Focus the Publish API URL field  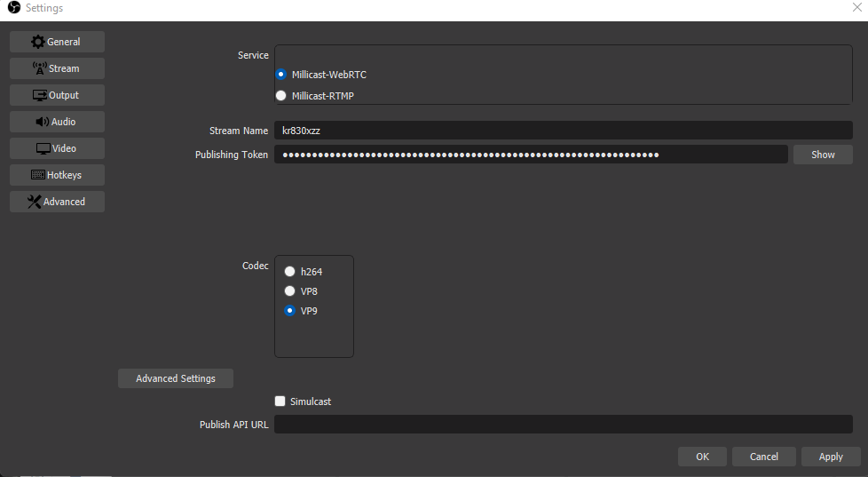click(x=563, y=425)
